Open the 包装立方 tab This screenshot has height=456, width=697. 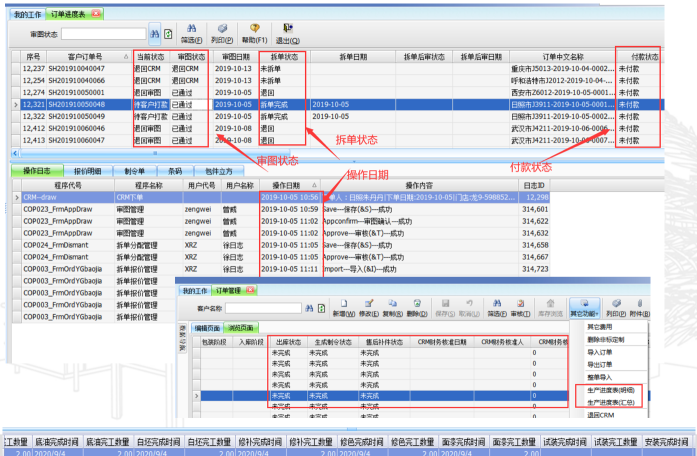pos(219,171)
